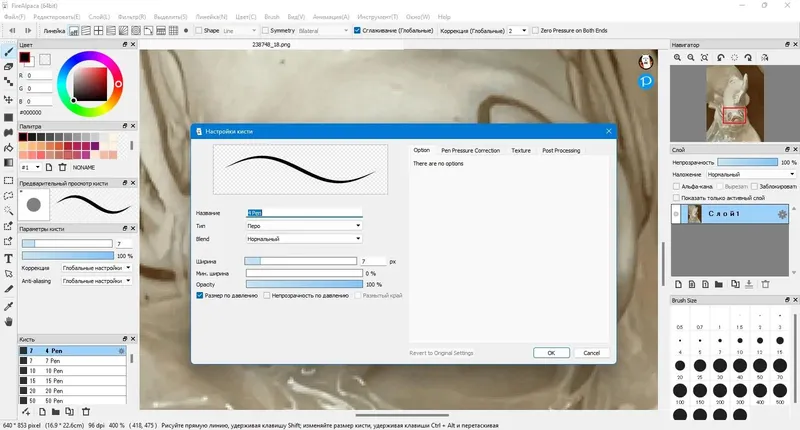
Task: Click zoom in icon in Navigator
Action: coord(677,58)
